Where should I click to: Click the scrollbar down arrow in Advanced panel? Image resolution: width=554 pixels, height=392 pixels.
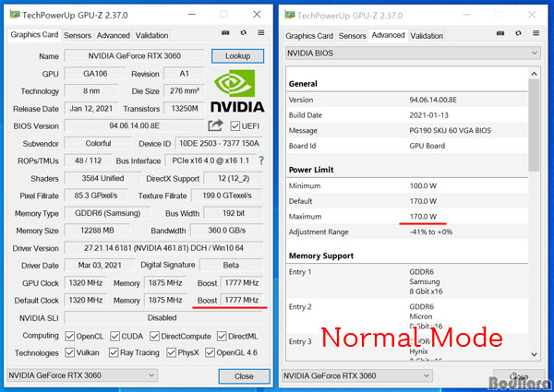534,354
